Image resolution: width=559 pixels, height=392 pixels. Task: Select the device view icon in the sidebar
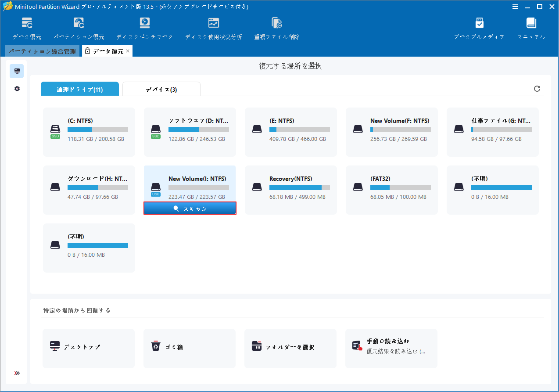coord(16,71)
